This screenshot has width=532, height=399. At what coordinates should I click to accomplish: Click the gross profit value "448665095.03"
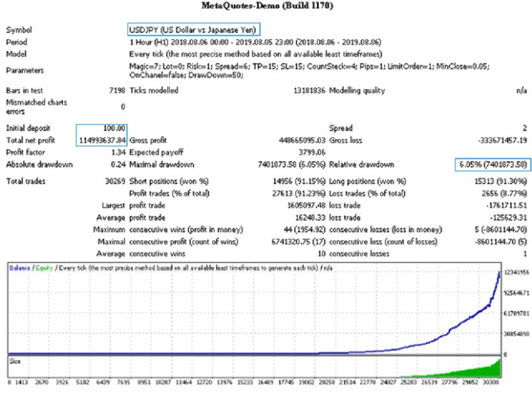click(302, 140)
